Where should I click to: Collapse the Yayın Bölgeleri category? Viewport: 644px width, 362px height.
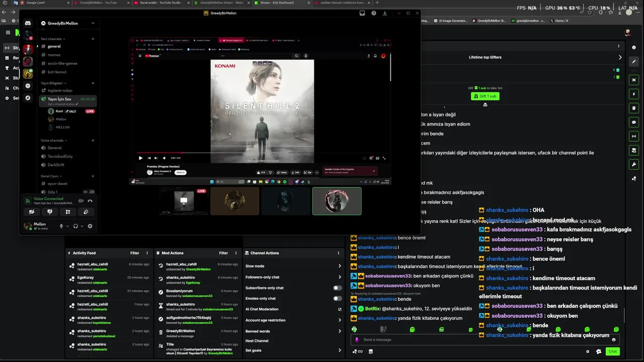(x=53, y=83)
